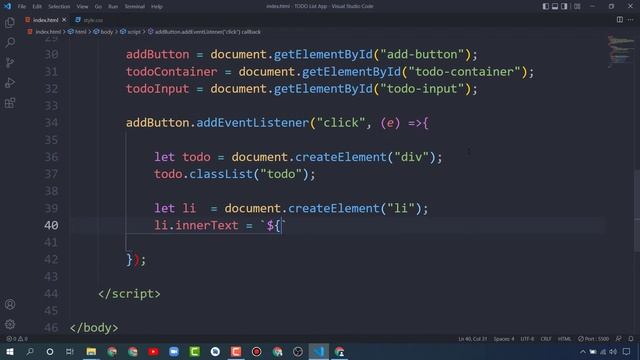Open the Terminal menu
640x360 pixels.
[x=135, y=7]
